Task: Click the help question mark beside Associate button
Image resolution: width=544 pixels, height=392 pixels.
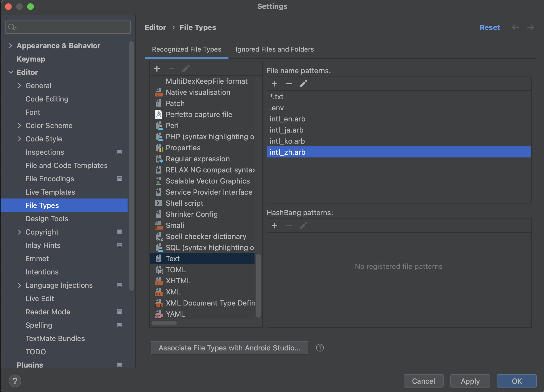Action: point(320,348)
